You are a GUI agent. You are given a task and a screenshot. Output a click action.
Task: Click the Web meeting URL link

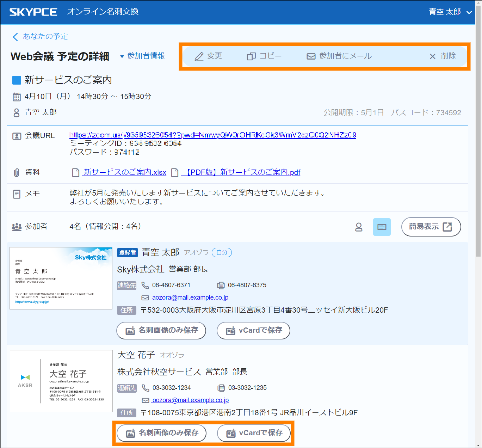212,135
